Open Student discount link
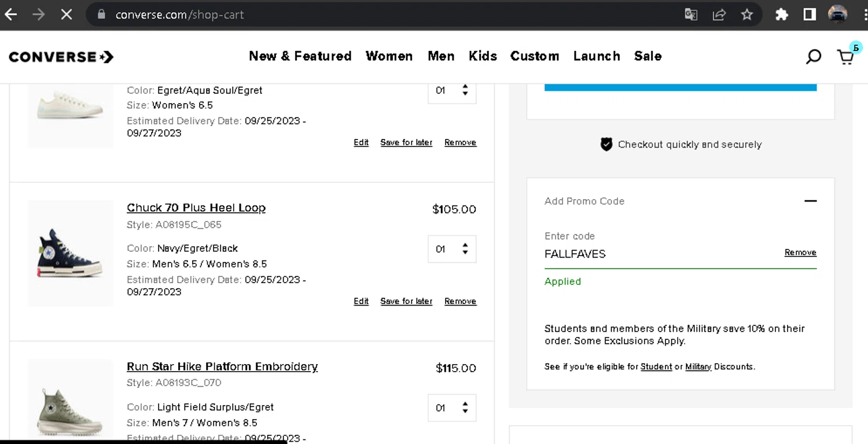 (x=656, y=366)
